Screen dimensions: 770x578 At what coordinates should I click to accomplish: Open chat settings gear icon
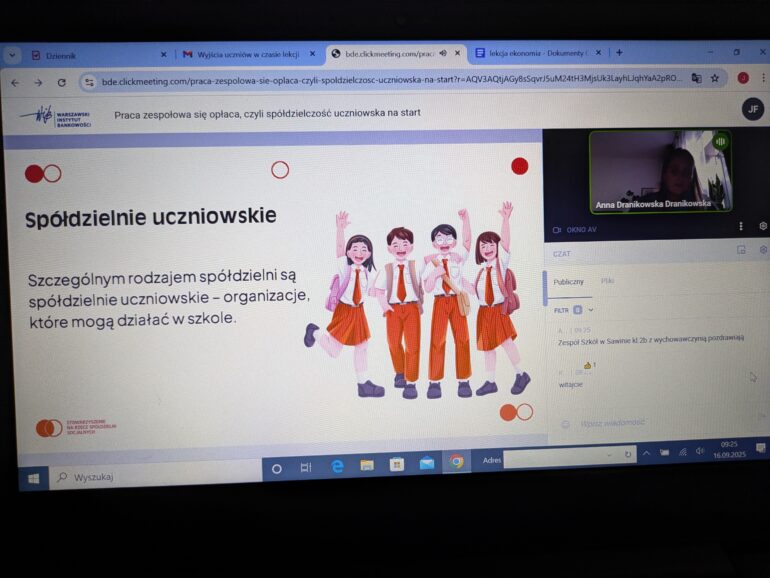point(763,250)
